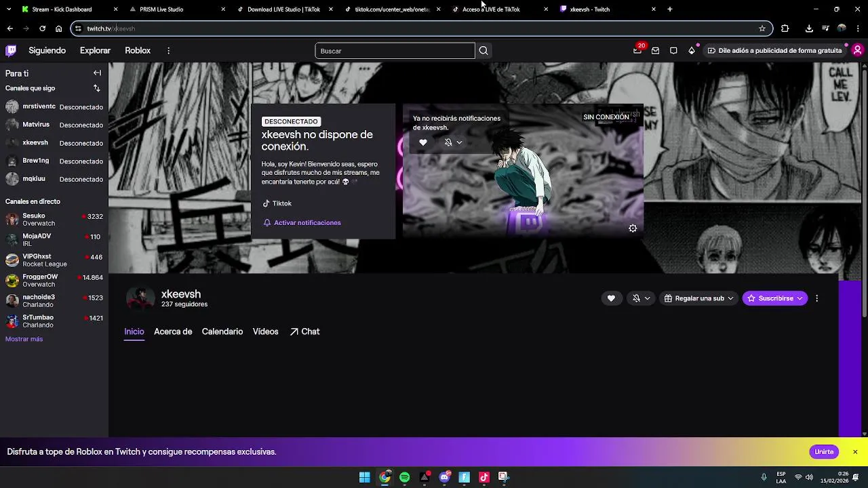
Task: Go to browser home icon
Action: click(58, 28)
